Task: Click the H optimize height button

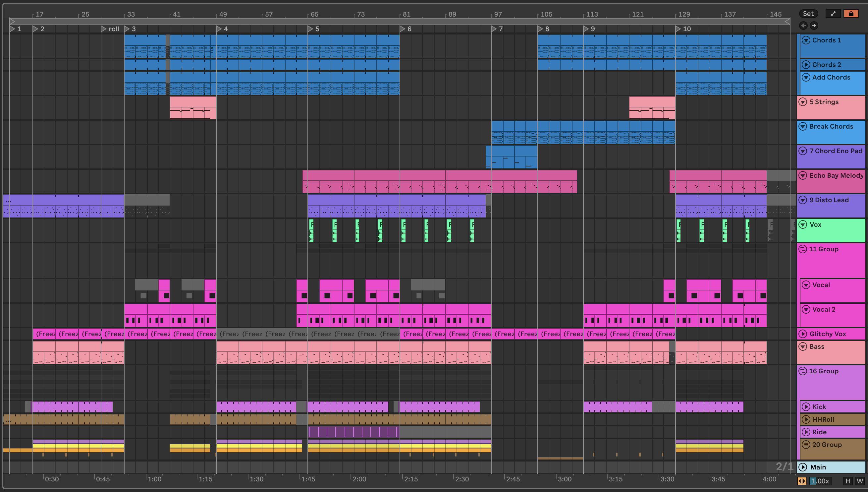Action: 847,481
